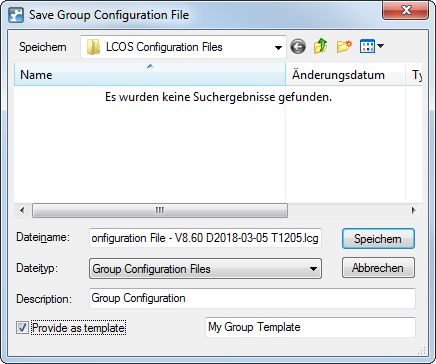Sort by the Änderungsdatum column header
This screenshot has height=364, width=436.
(345, 75)
